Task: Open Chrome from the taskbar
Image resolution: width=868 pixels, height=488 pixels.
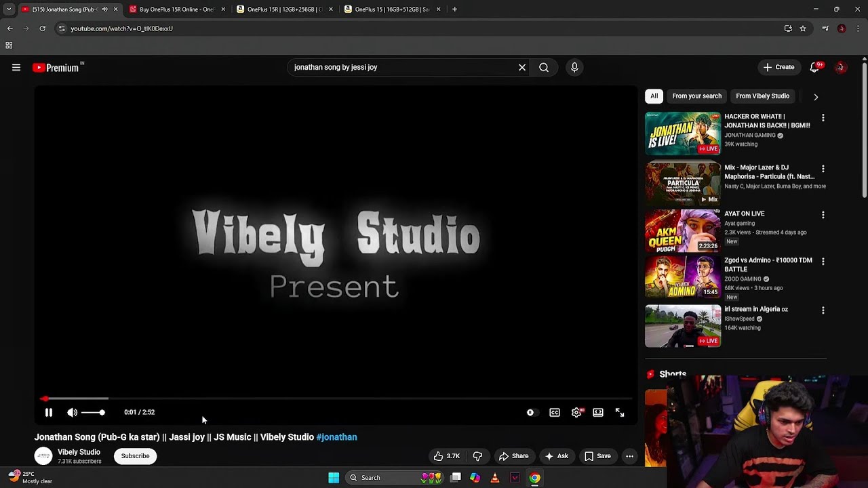Action: point(534,478)
